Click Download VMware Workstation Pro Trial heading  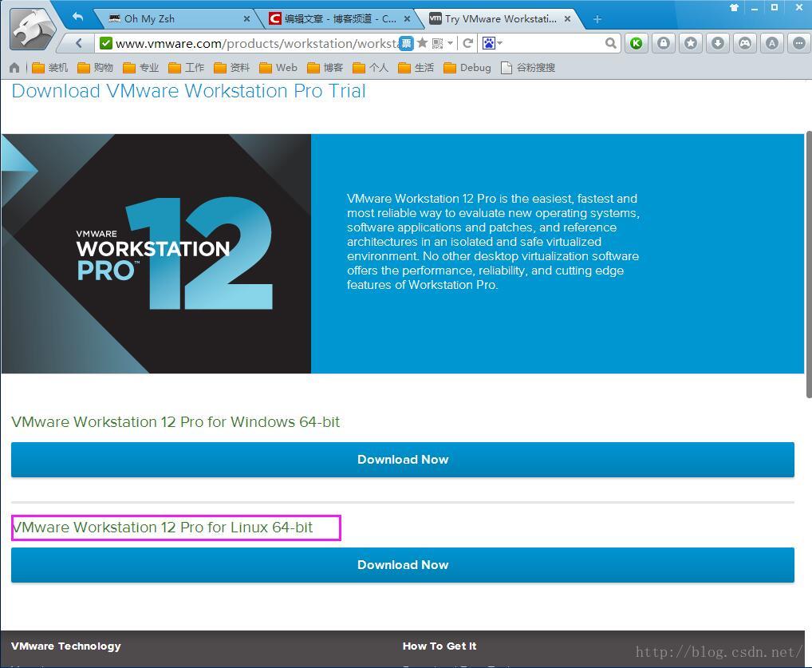click(188, 91)
